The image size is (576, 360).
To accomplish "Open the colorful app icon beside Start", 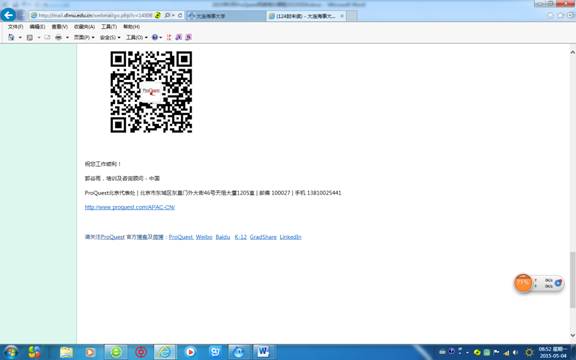I will tap(34, 352).
